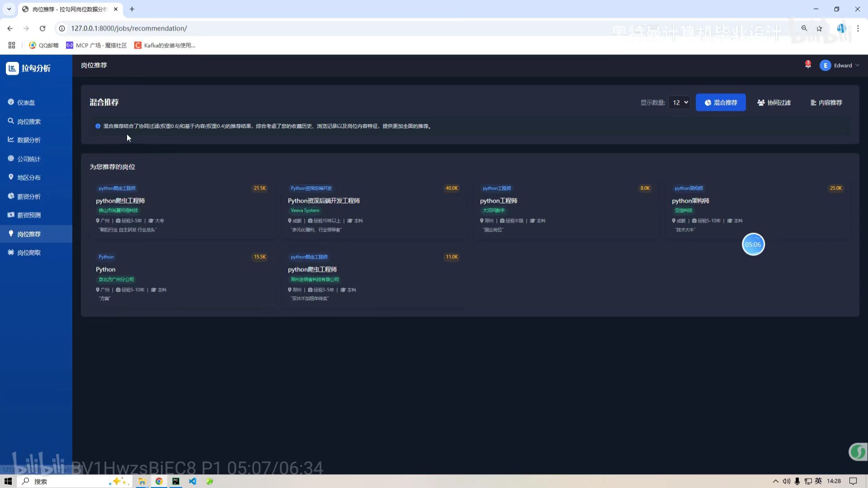Open 仪表盘 dashboard in sidebar
Image resolution: width=868 pixels, height=488 pixels.
pos(26,103)
